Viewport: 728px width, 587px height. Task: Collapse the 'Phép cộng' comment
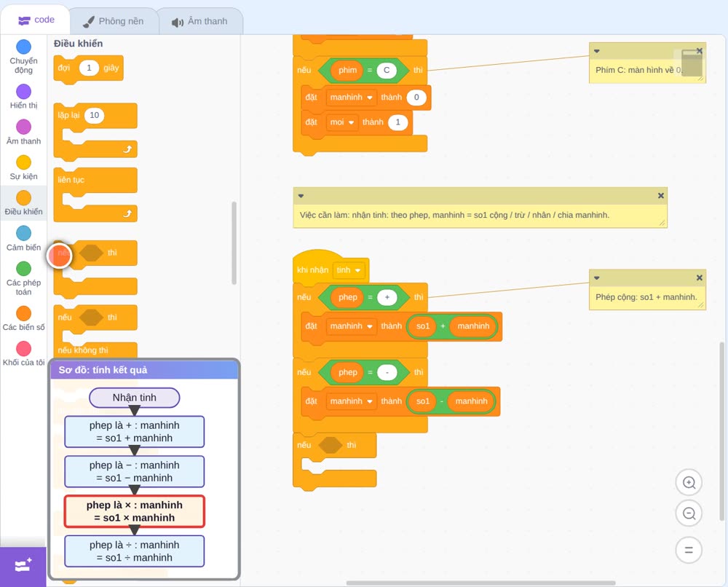(597, 277)
